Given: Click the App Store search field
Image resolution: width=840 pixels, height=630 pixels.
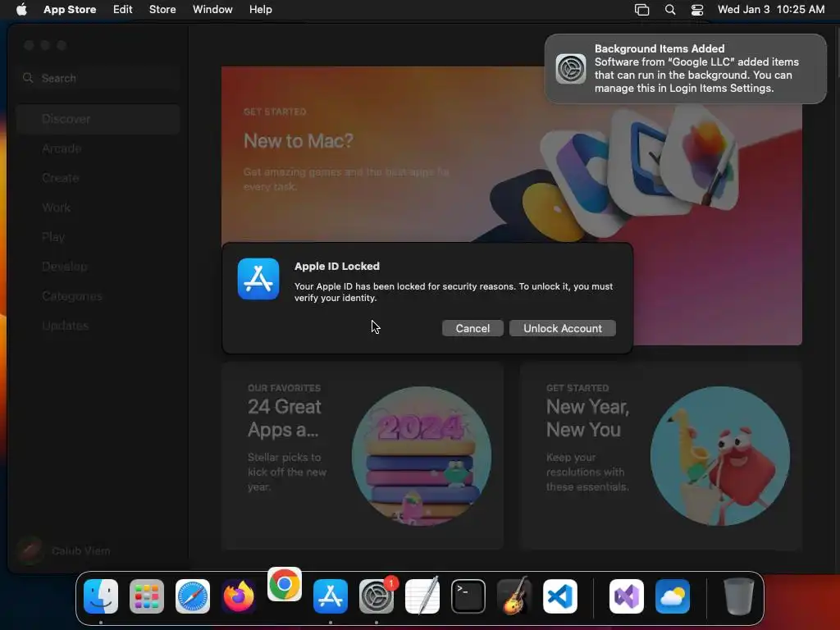Looking at the screenshot, I should point(98,78).
